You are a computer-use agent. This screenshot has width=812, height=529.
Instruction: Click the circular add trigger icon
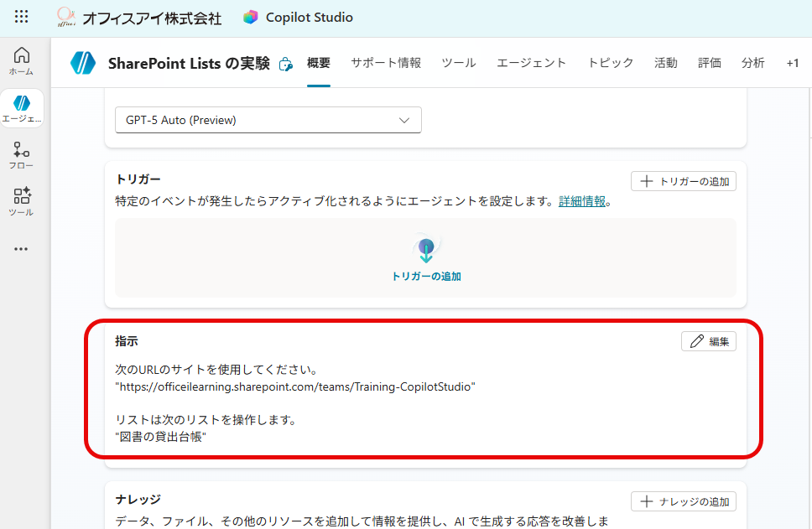[x=426, y=249]
